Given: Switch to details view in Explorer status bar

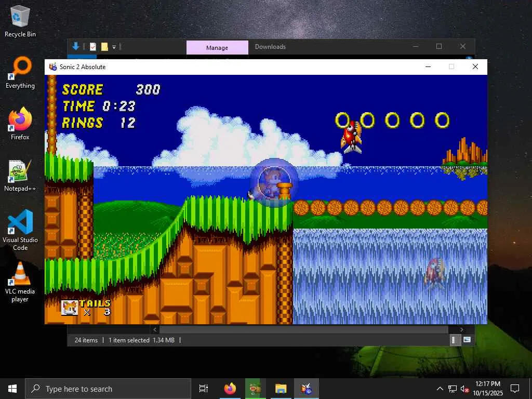Looking at the screenshot, I should pyautogui.click(x=455, y=340).
